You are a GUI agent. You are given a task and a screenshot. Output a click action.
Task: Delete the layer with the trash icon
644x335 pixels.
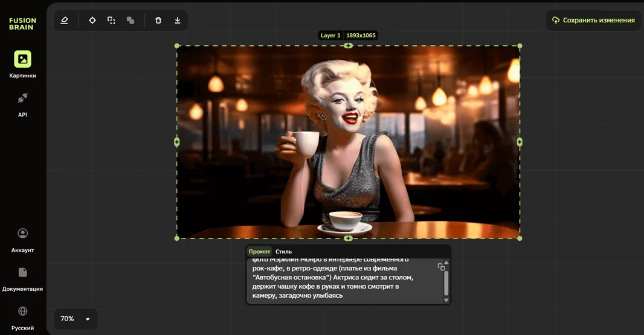coord(158,21)
